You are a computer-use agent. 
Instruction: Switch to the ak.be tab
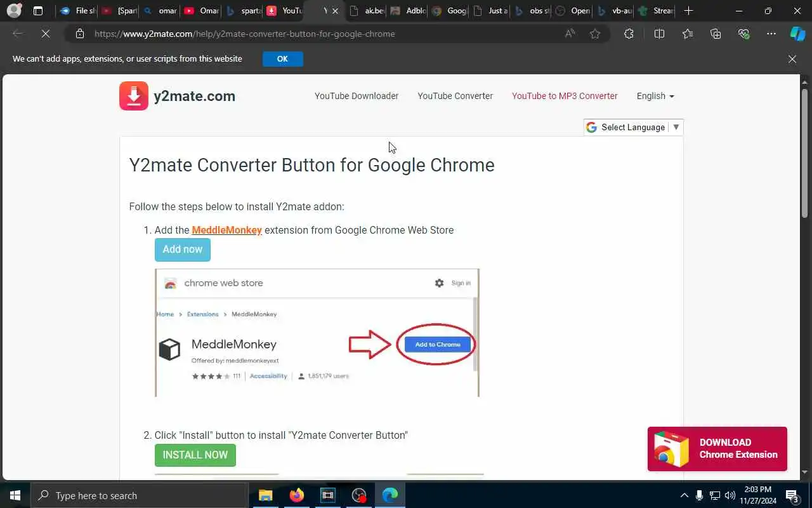coord(367,11)
